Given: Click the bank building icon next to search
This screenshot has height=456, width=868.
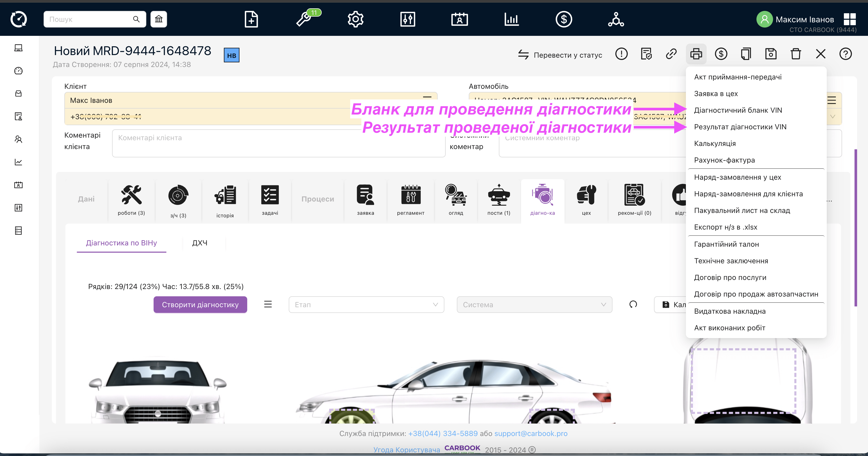Looking at the screenshot, I should (159, 19).
